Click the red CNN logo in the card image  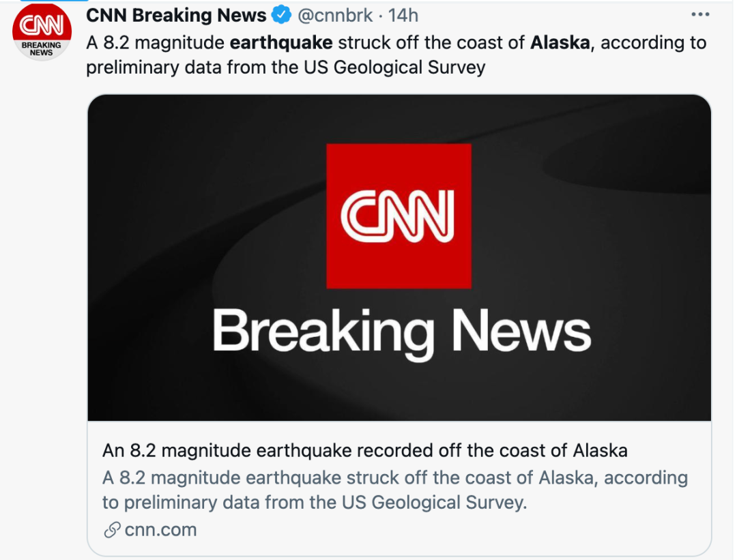click(399, 216)
